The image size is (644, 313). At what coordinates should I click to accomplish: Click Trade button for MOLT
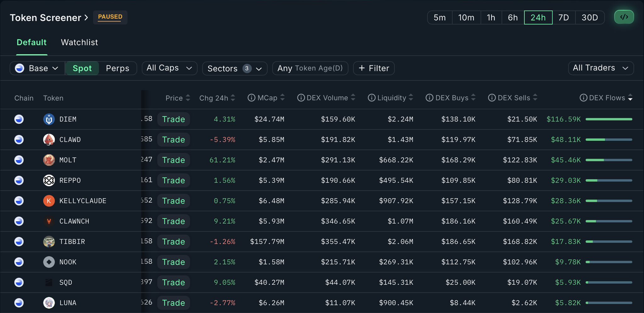tap(174, 160)
